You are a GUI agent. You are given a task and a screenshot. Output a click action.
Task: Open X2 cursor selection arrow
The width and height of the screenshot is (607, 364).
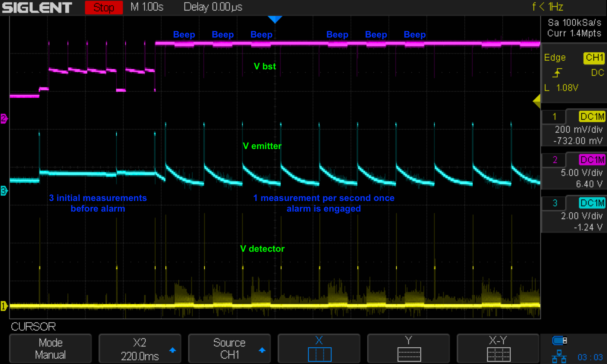click(173, 350)
